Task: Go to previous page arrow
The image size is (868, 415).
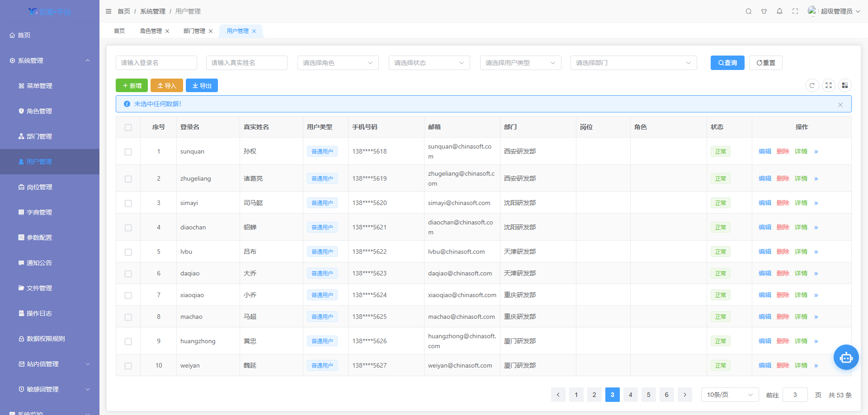Action: 558,395
